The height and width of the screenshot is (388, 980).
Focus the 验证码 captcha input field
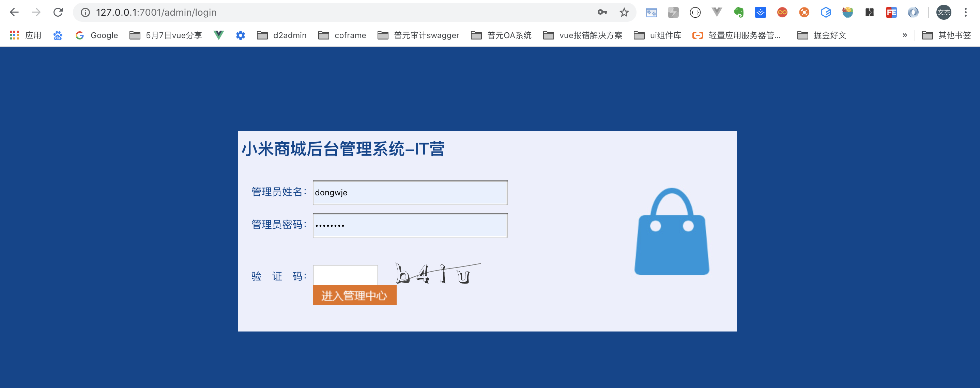pos(345,275)
